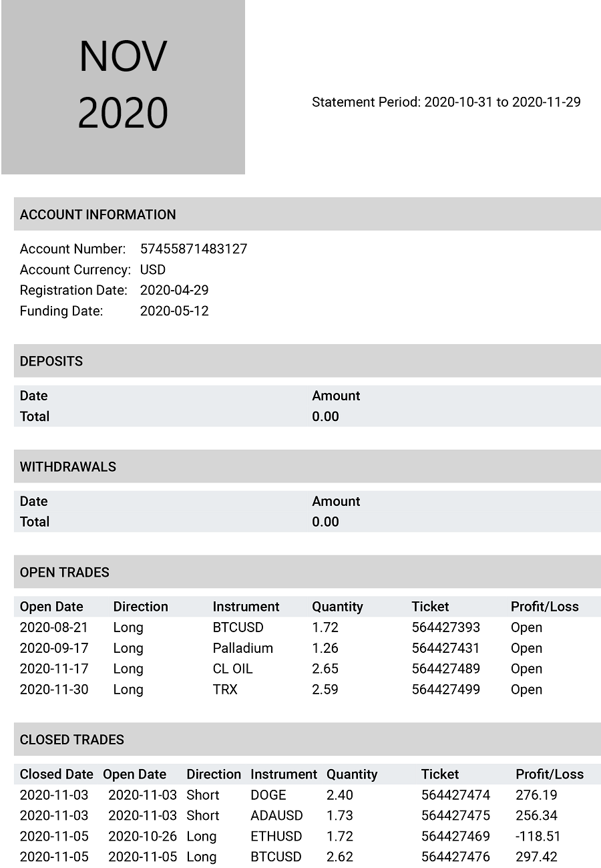
Task: Select ticket number 564427393
Action: [446, 627]
